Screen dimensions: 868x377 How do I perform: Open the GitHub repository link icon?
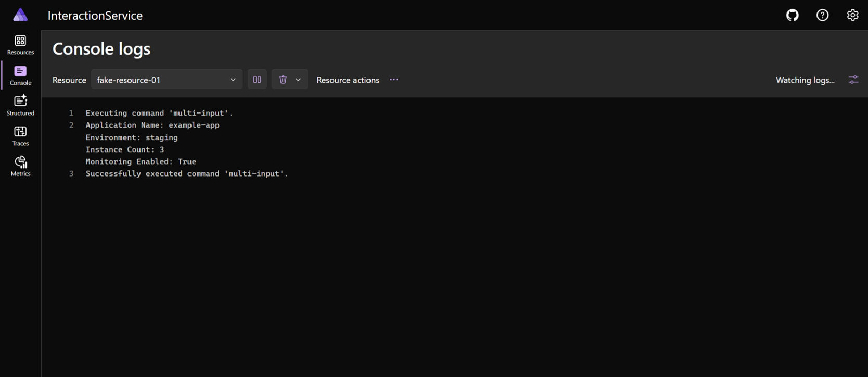pos(792,15)
